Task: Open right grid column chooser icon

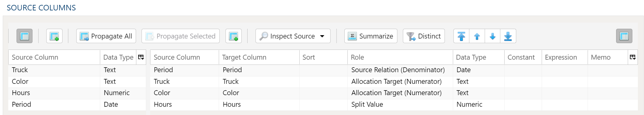Action: click(633, 57)
